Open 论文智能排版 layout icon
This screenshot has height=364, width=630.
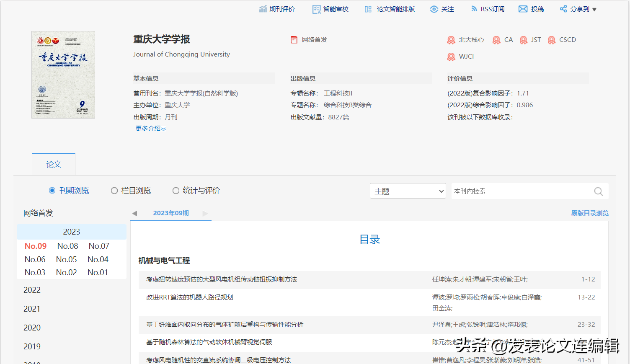[x=368, y=9]
